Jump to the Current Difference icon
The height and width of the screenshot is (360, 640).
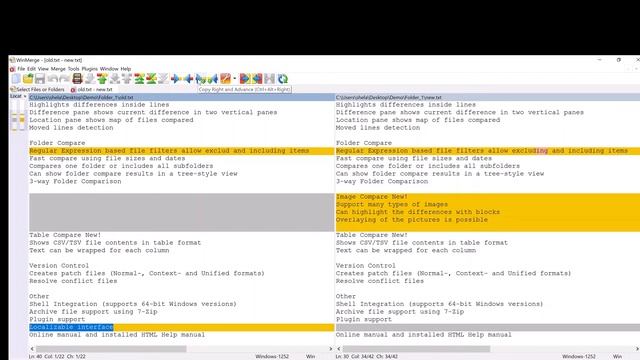pos(151,79)
